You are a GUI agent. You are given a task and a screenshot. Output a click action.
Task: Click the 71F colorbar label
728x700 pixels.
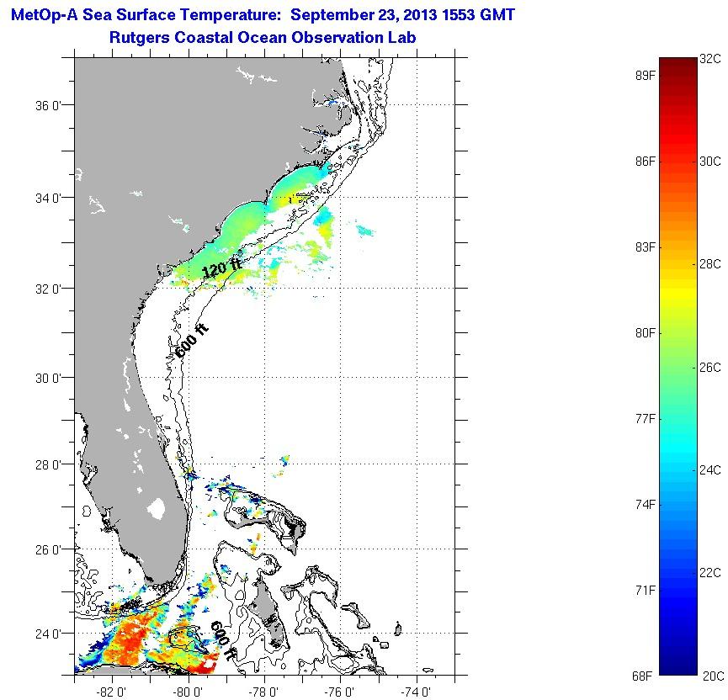point(646,591)
